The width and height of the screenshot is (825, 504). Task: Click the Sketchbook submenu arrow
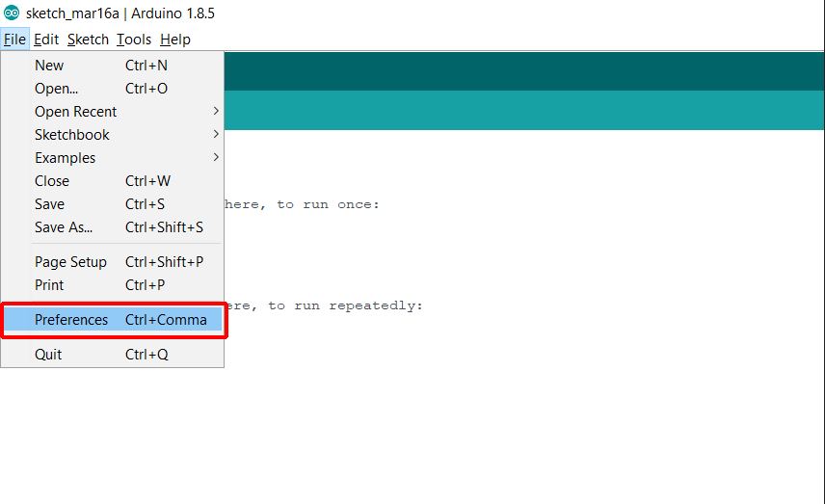[216, 134]
